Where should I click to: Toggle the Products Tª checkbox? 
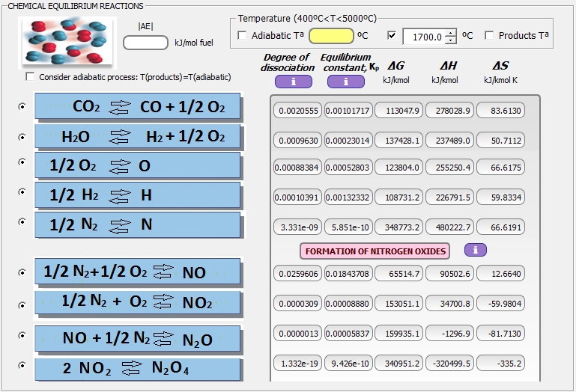[x=489, y=35]
